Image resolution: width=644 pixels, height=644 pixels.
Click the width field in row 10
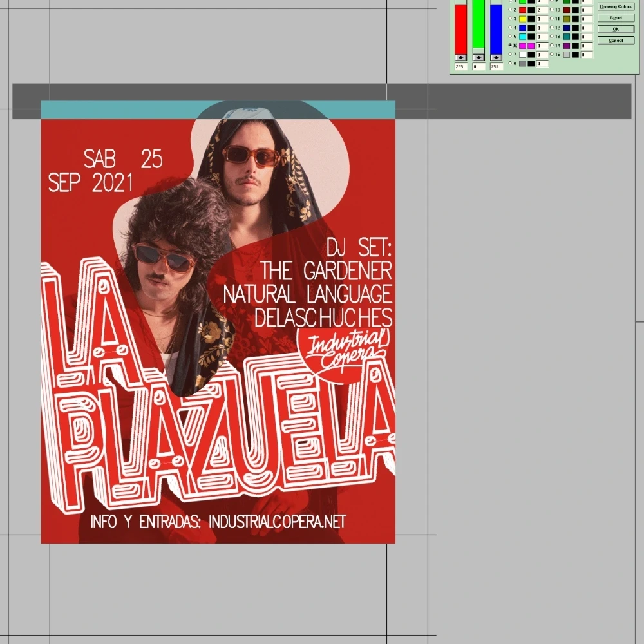point(587,10)
